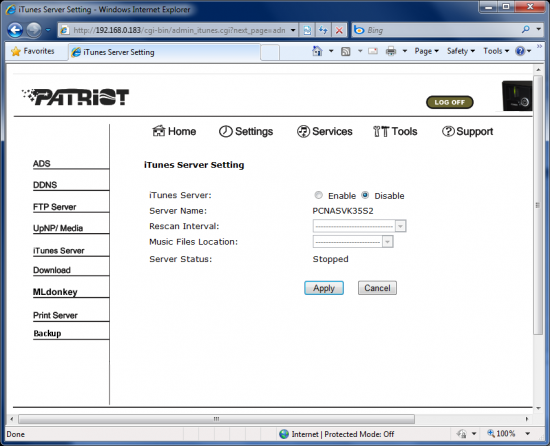Open the FTP Server sidebar link
550x446 pixels.
click(x=54, y=207)
